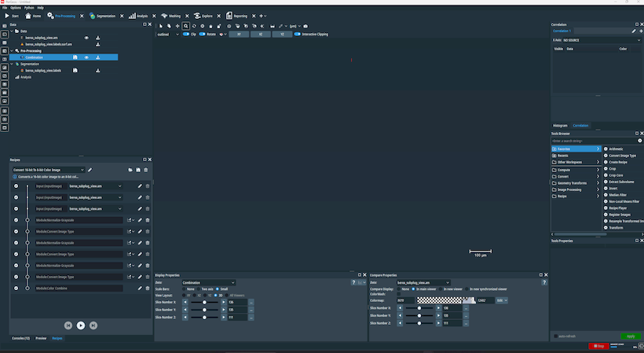Delete the Color Combine recipe step
Screen dimensions: 644x353
(x=147, y=289)
